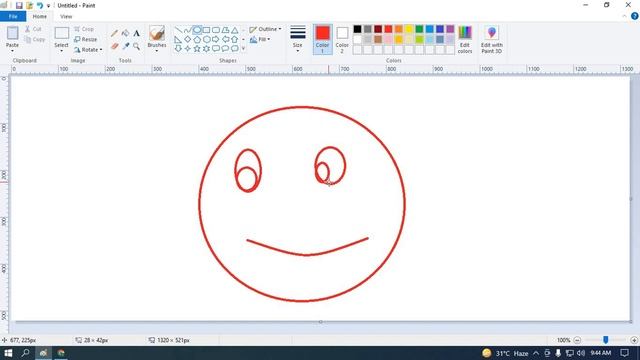The width and height of the screenshot is (640, 360).
Task: Open the Paste dropdown arrow
Action: (12, 51)
